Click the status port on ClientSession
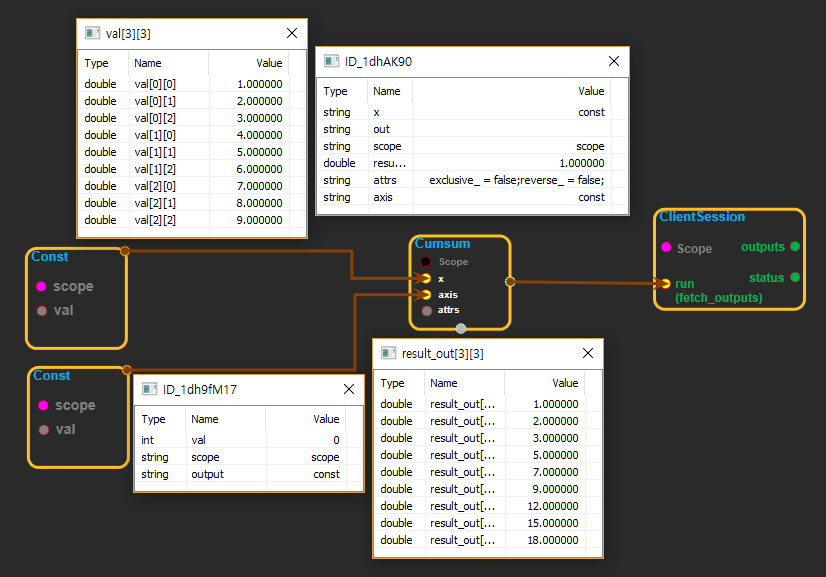The image size is (826, 577). coord(794,277)
